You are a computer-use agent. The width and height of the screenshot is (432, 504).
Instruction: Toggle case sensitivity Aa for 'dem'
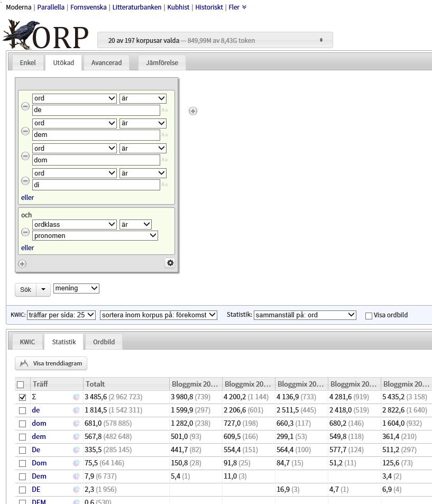tap(164, 135)
